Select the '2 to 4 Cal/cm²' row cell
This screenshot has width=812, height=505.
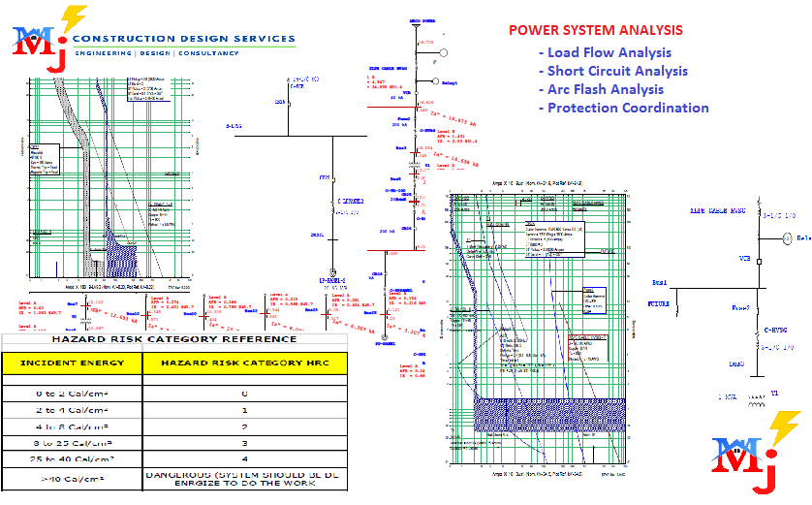[x=72, y=410]
